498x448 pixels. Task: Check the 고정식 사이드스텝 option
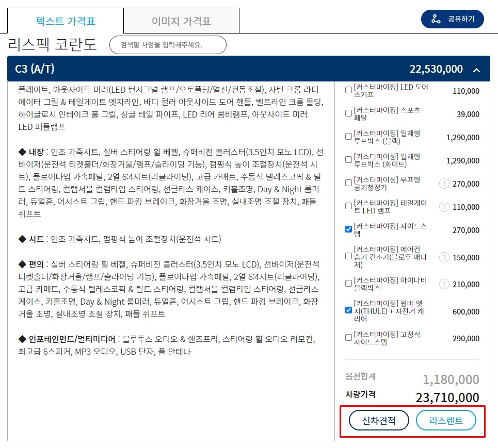[x=348, y=337]
